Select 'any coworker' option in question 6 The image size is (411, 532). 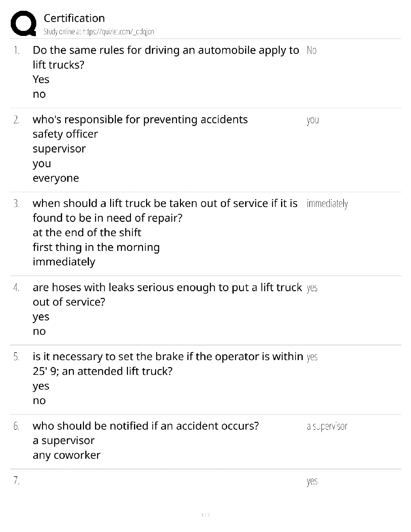click(x=66, y=455)
